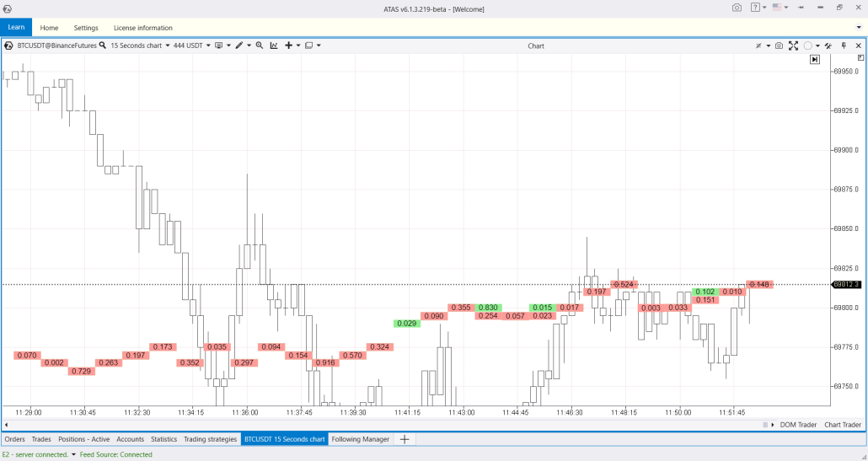Open the Settings menu tab
868x461 pixels.
point(86,28)
